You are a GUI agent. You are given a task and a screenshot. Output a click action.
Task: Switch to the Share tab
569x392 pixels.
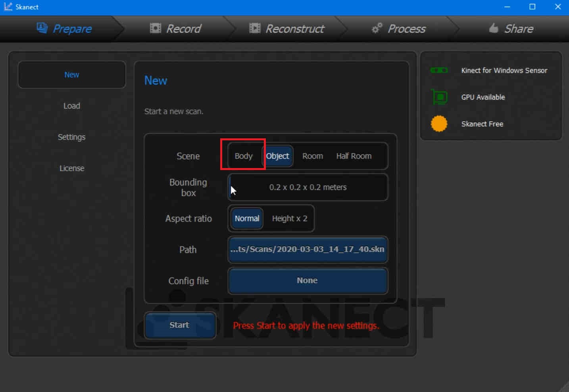pos(511,29)
